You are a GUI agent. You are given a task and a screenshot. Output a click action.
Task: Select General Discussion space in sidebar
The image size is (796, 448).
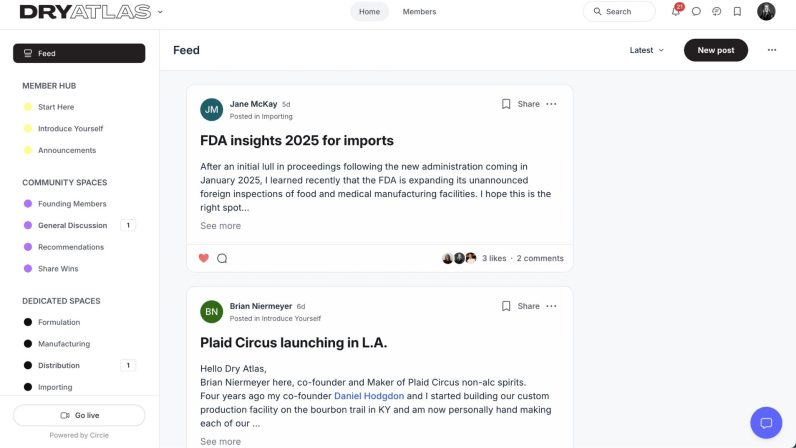pyautogui.click(x=73, y=225)
